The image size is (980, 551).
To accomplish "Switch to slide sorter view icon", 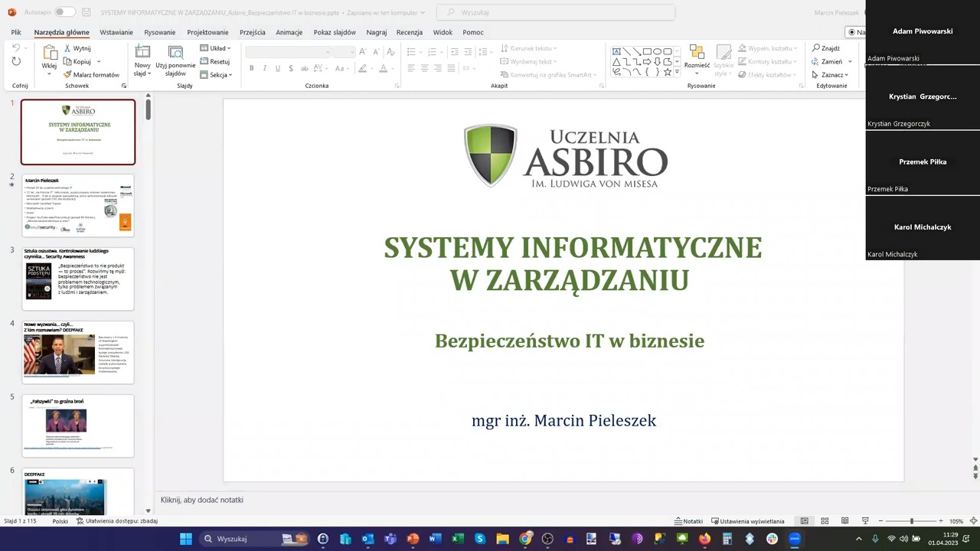I will [825, 521].
